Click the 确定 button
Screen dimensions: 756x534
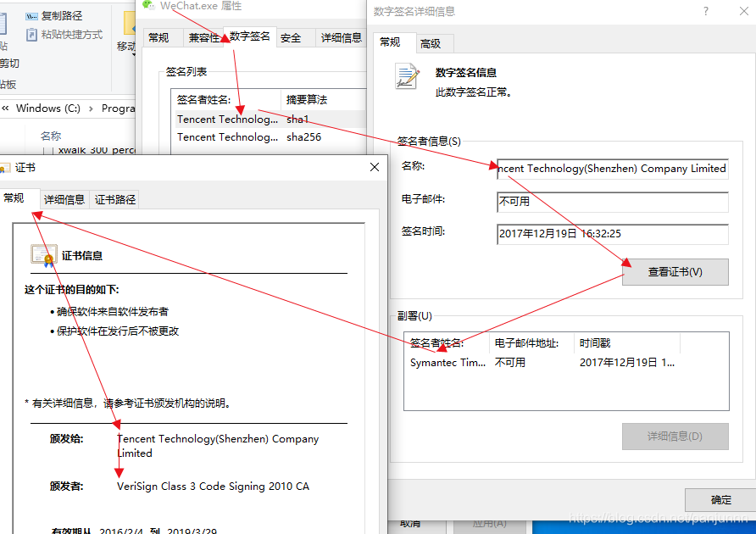tap(720, 500)
